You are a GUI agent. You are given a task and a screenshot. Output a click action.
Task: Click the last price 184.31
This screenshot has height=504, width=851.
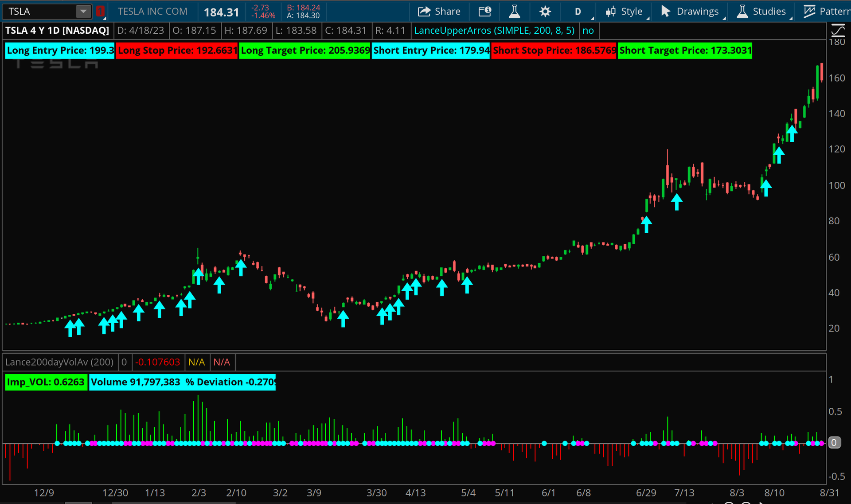pos(221,12)
